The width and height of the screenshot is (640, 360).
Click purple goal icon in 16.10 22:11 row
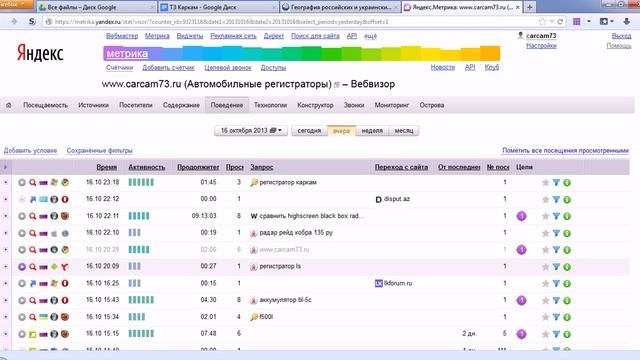point(521,216)
